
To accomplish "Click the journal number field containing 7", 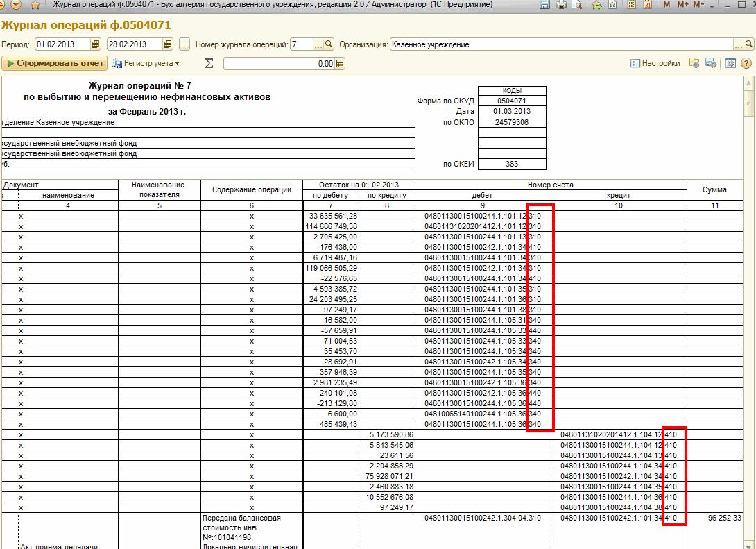I will point(301,44).
